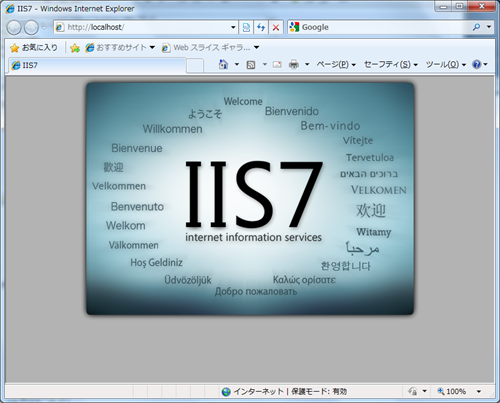Click the page icon in address bar
The width and height of the screenshot is (500, 403).
(59, 27)
